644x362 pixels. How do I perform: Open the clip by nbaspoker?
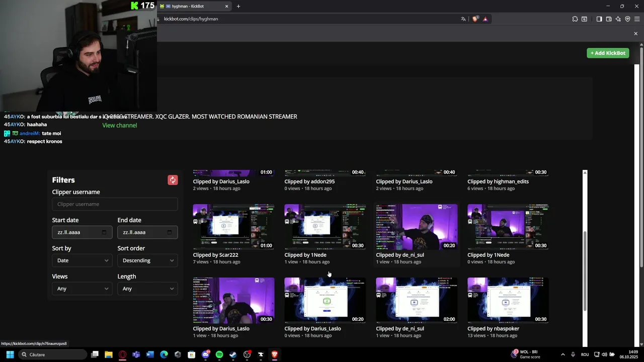508,300
